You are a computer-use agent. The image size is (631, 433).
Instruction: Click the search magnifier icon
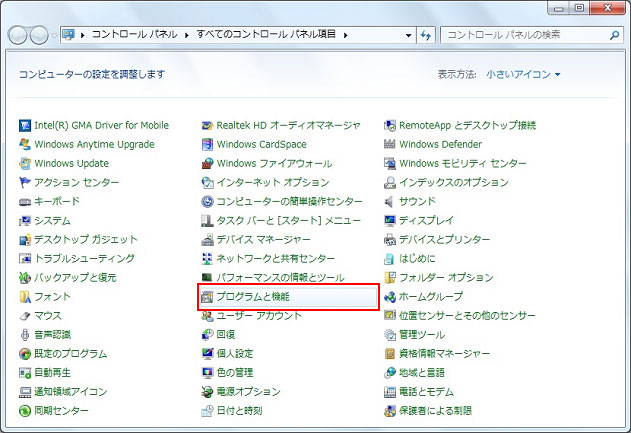click(x=614, y=35)
